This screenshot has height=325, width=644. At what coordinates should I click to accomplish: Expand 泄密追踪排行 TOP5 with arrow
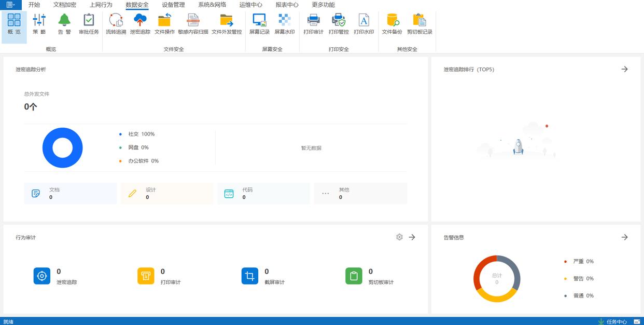(624, 69)
